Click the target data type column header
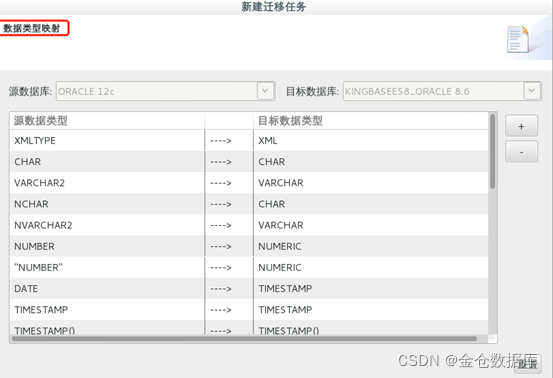553x378 pixels. tap(371, 121)
